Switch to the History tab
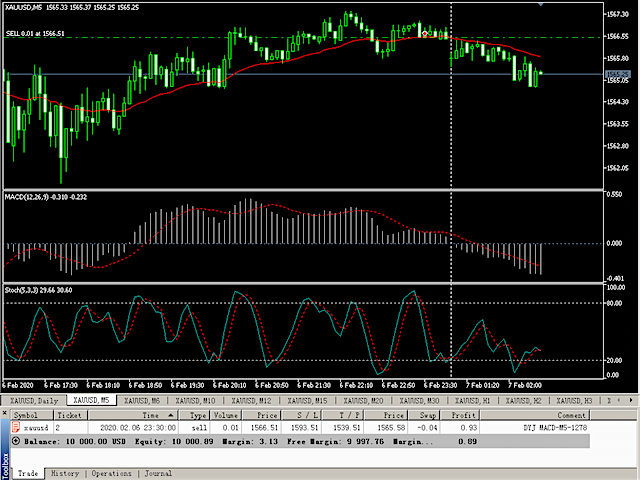This screenshot has width=640, height=480. coord(65,473)
